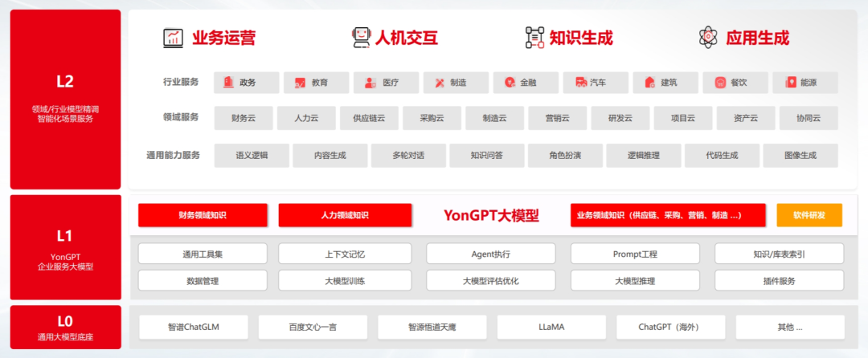Open the 财务云 domain service
868x358 pixels.
244,119
